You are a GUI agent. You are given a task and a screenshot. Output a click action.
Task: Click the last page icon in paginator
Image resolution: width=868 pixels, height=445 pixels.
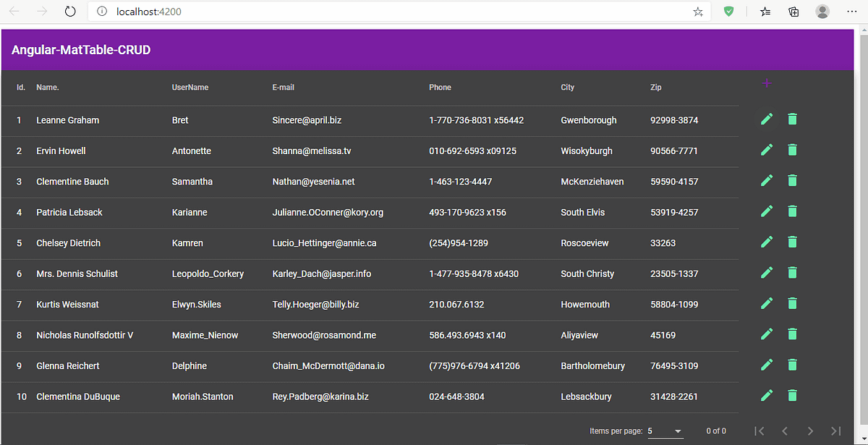(835, 431)
